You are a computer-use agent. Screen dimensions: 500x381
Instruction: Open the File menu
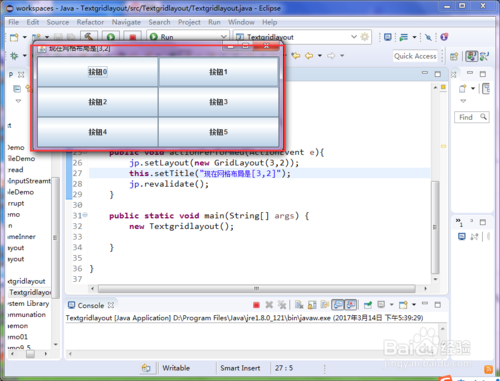pyautogui.click(x=14, y=22)
